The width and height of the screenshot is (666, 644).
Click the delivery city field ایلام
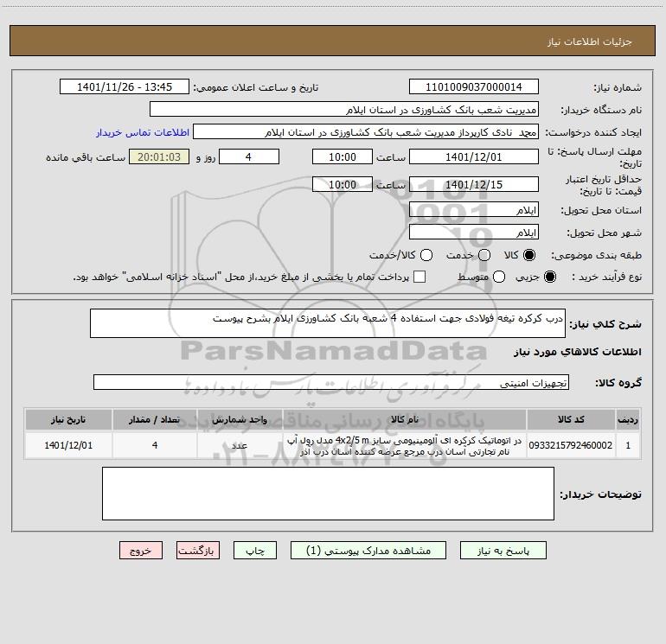tap(474, 233)
